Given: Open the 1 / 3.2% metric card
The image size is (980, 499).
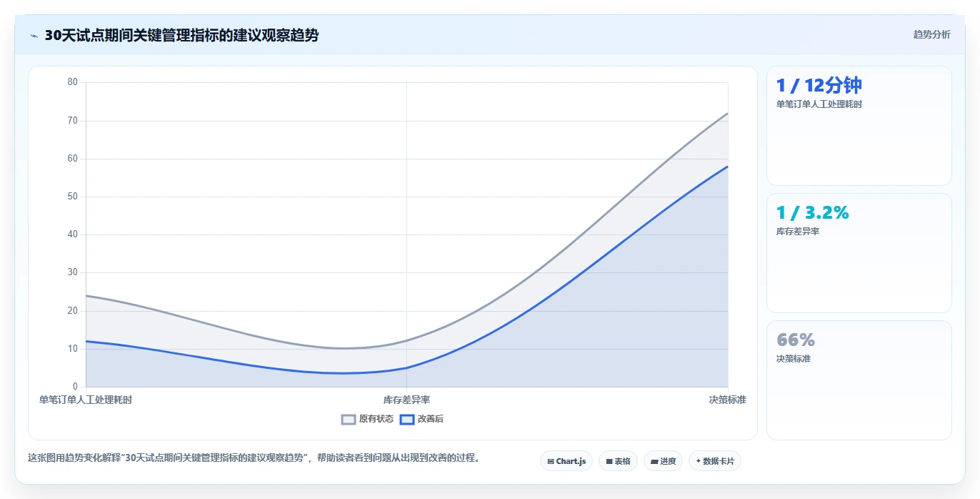Looking at the screenshot, I should click(x=859, y=253).
